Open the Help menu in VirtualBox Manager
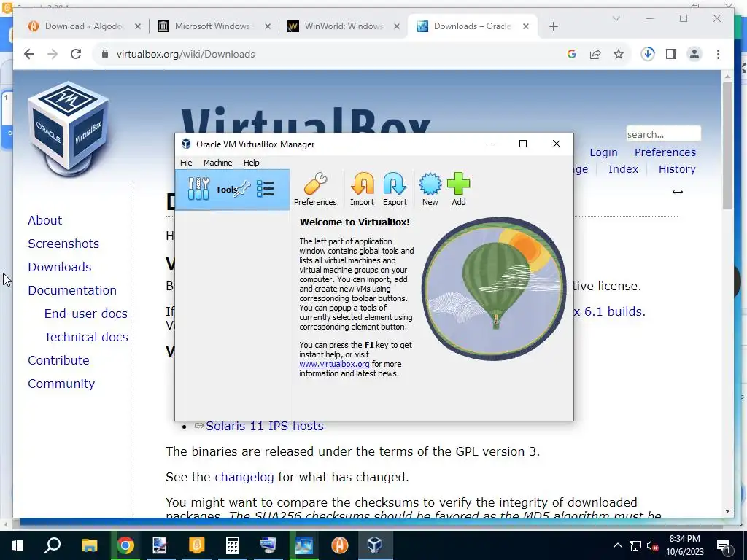747x560 pixels. 251,163
